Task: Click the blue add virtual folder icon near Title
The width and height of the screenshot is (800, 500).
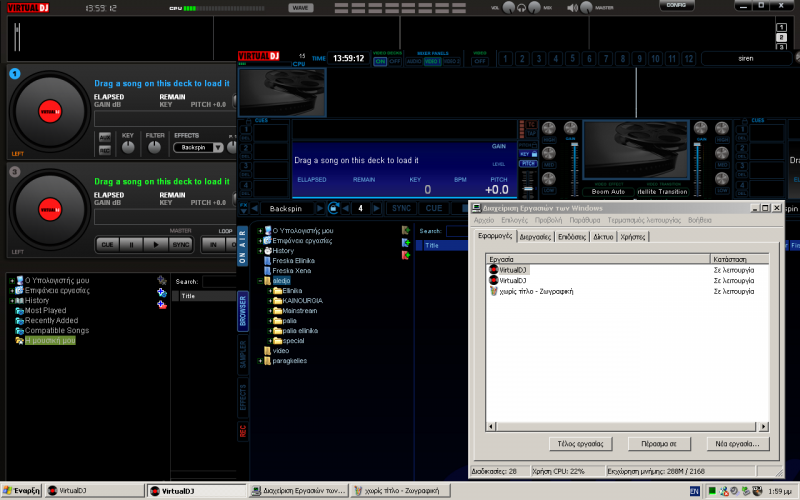Action: 406,243
